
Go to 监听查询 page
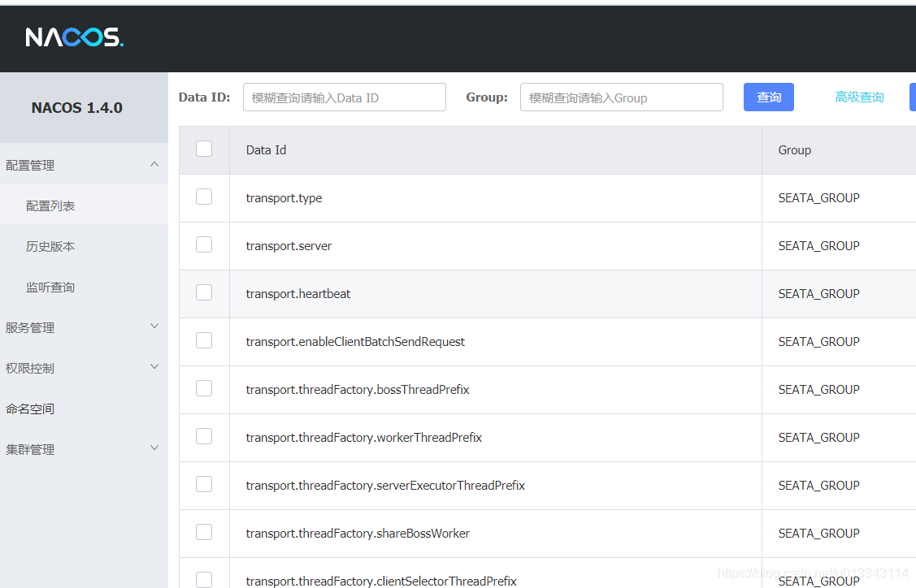(50, 287)
